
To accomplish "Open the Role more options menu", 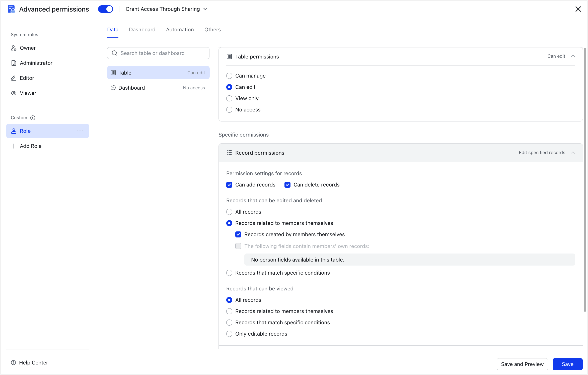I will pos(80,131).
